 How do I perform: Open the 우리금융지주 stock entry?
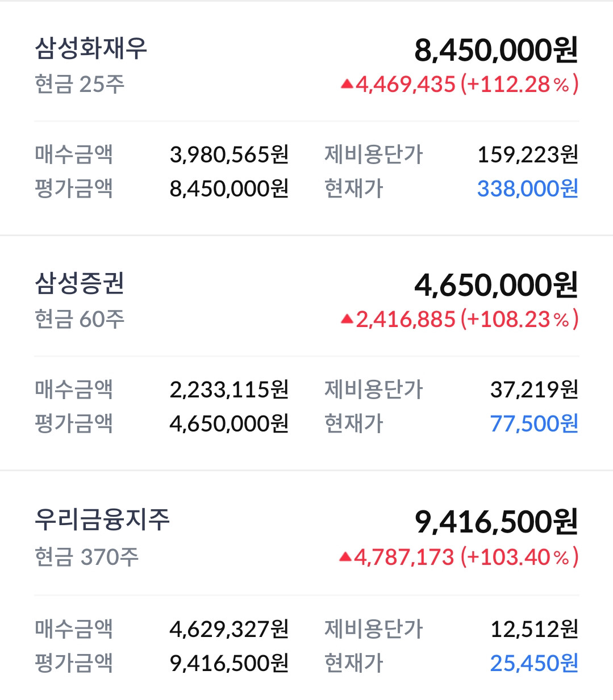click(102, 519)
